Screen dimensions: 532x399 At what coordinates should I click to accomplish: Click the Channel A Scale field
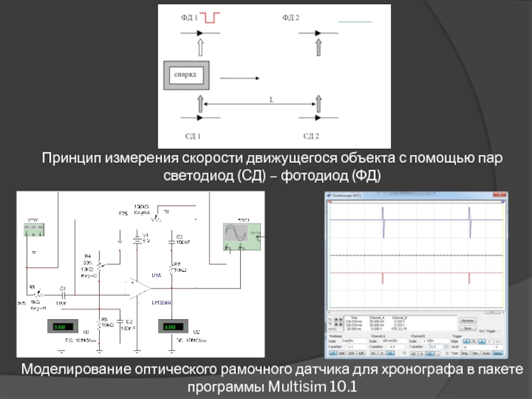tap(394, 340)
